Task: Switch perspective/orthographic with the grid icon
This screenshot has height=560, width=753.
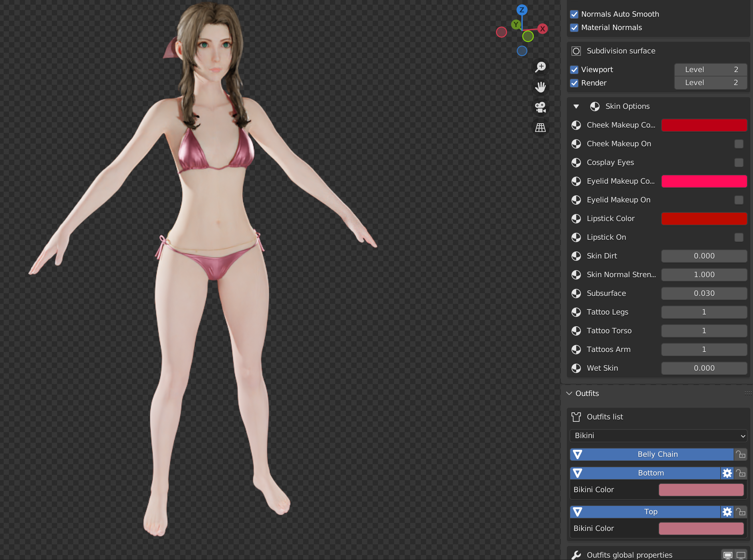Action: [x=540, y=128]
